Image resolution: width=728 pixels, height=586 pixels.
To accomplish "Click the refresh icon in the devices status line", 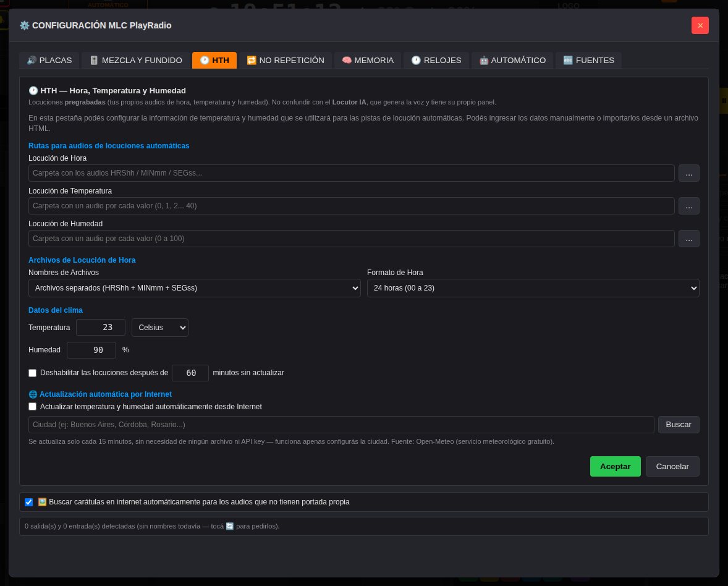I will [230, 526].
